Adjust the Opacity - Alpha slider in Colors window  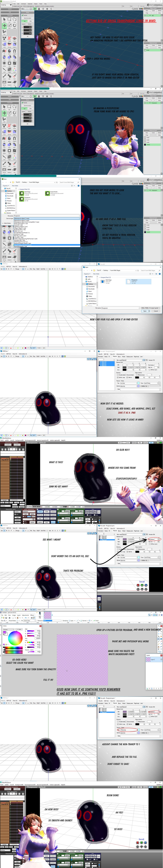point(31,651)
